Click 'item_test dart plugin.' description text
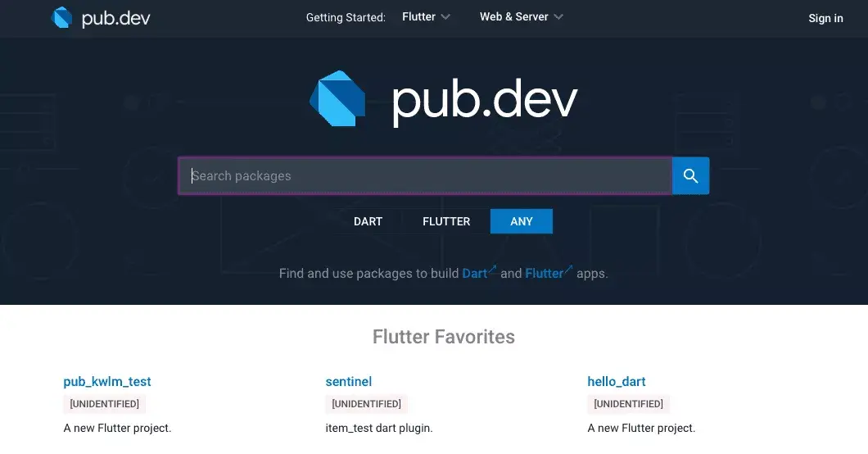Screen dimensions: 868x454 click(379, 428)
